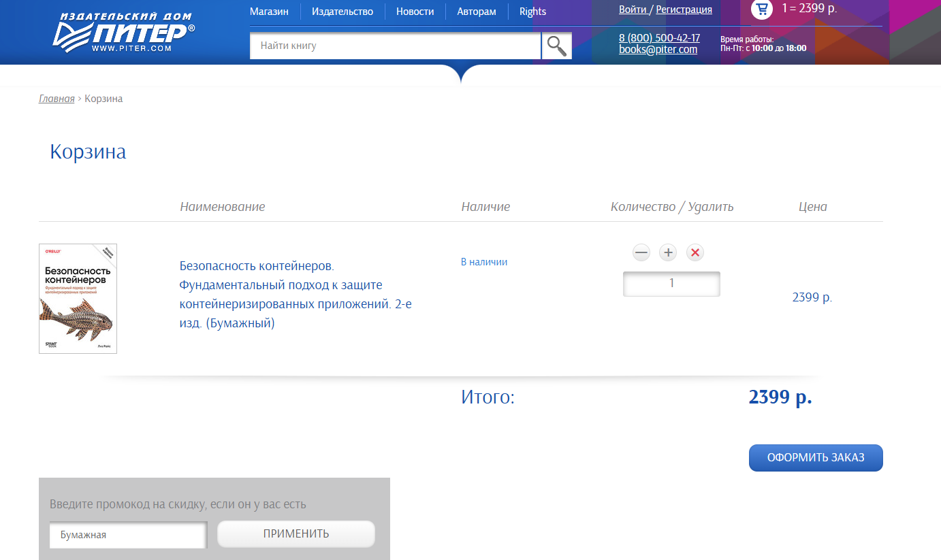Go to the Новости section
Viewport: 941px width, 560px height.
(x=415, y=12)
